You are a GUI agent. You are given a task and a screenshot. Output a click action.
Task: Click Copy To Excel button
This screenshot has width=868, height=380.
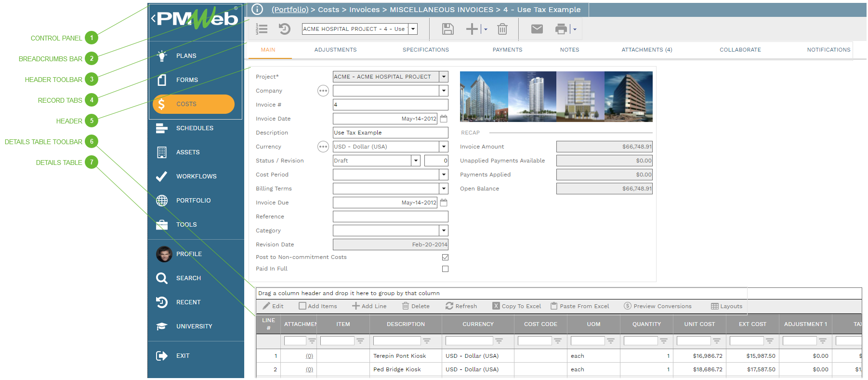[x=517, y=306]
